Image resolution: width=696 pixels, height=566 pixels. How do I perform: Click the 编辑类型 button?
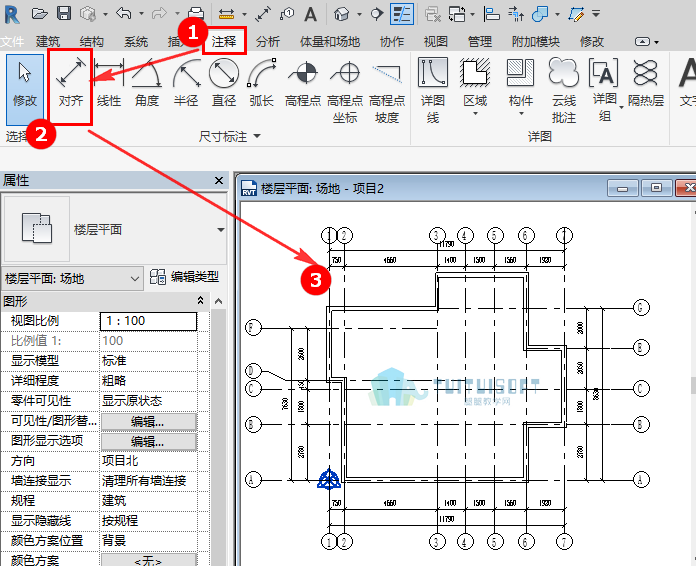(185, 277)
